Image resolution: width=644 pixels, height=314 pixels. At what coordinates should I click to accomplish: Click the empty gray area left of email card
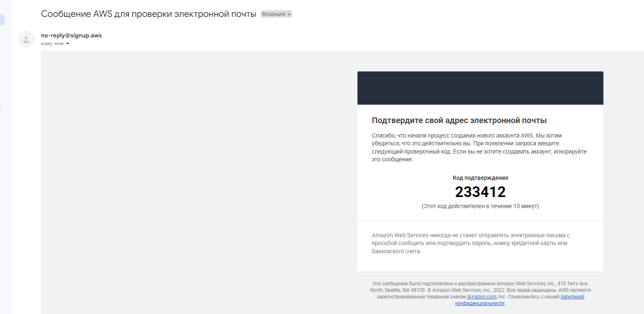tap(199, 182)
